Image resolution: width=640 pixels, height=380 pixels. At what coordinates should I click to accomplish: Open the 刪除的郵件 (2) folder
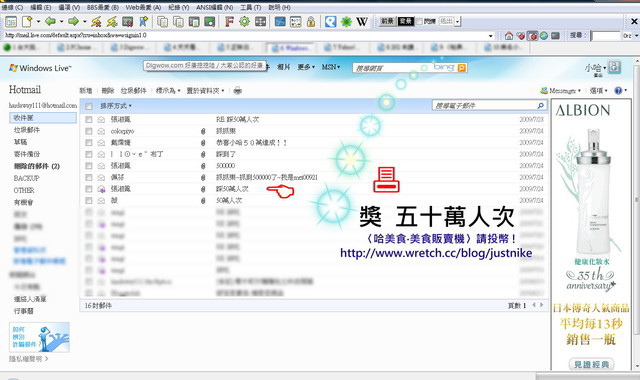[x=37, y=166]
